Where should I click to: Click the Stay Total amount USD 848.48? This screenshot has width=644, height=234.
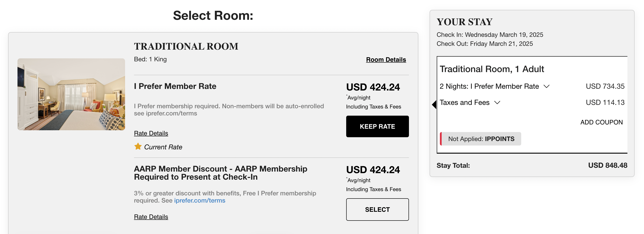(607, 165)
